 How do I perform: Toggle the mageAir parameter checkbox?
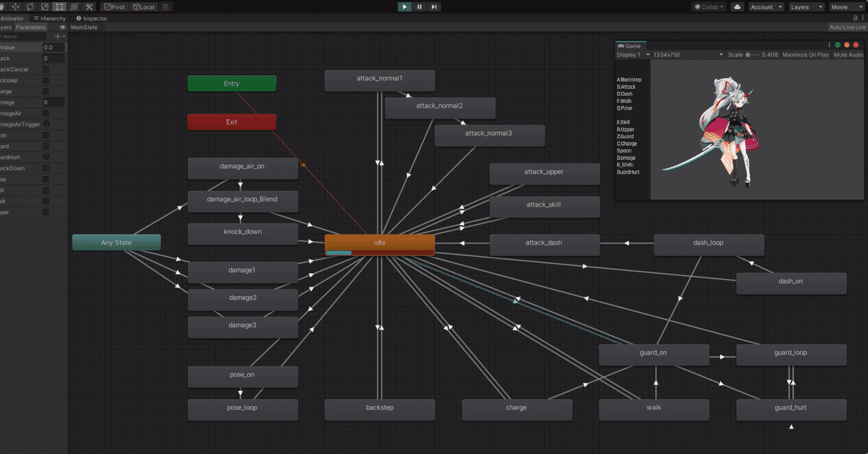coord(45,113)
